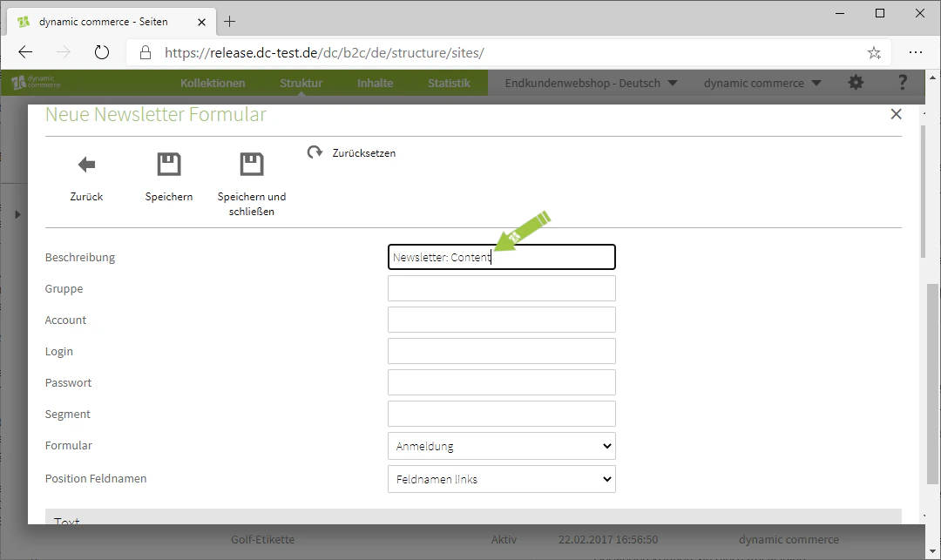This screenshot has height=560, width=941.
Task: Close the Neue Newsletter Formular dialog
Action: (x=896, y=114)
